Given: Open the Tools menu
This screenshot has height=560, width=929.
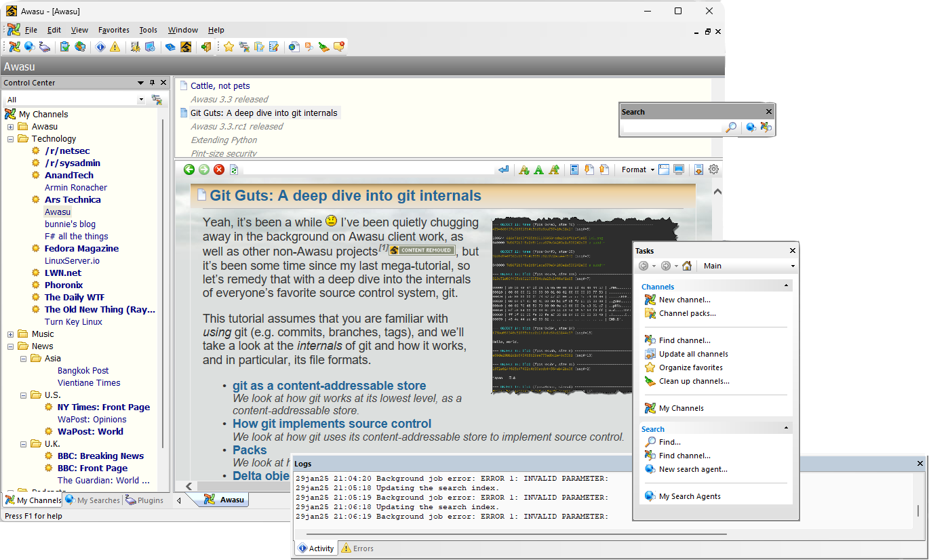Looking at the screenshot, I should 149,30.
